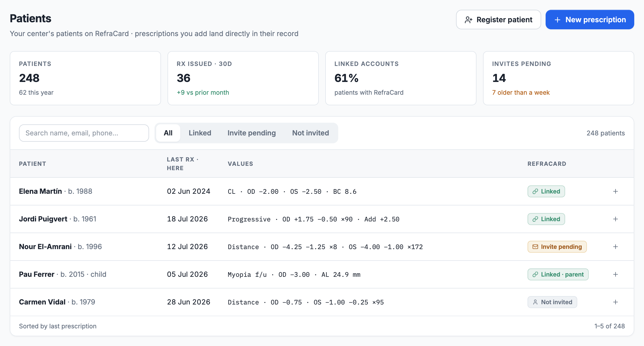The height and width of the screenshot is (346, 644).
Task: Click the plus icon in Pau Ferrer's row
Action: point(616,274)
